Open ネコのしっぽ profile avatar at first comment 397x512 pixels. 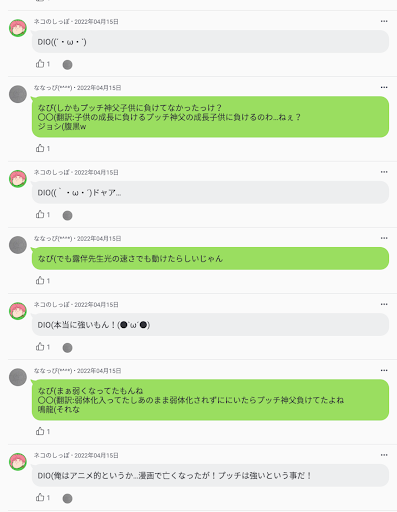click(18, 28)
